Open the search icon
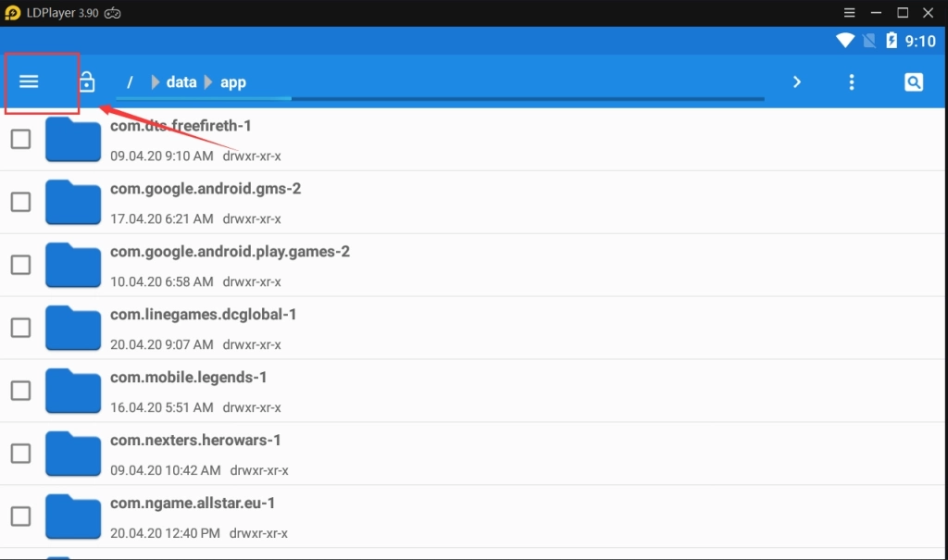948x560 pixels. [914, 81]
